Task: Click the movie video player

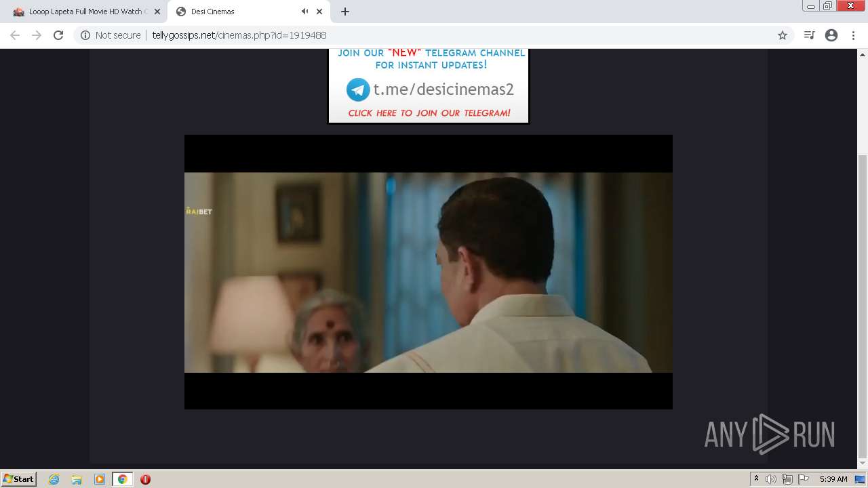Action: [429, 272]
